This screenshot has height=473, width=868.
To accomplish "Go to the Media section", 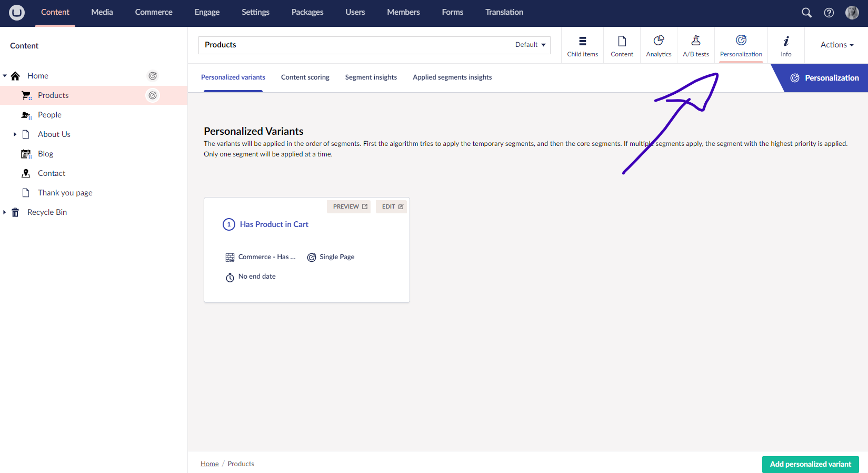I will (x=102, y=12).
